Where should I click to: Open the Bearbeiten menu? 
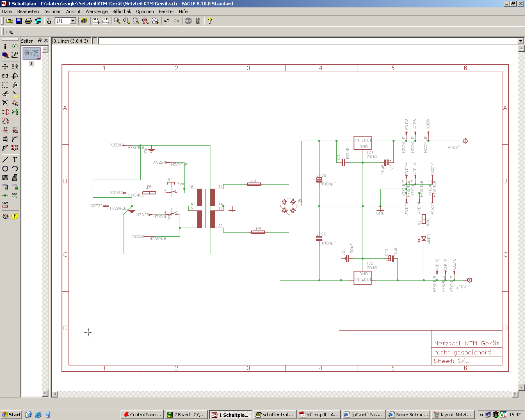[x=28, y=11]
